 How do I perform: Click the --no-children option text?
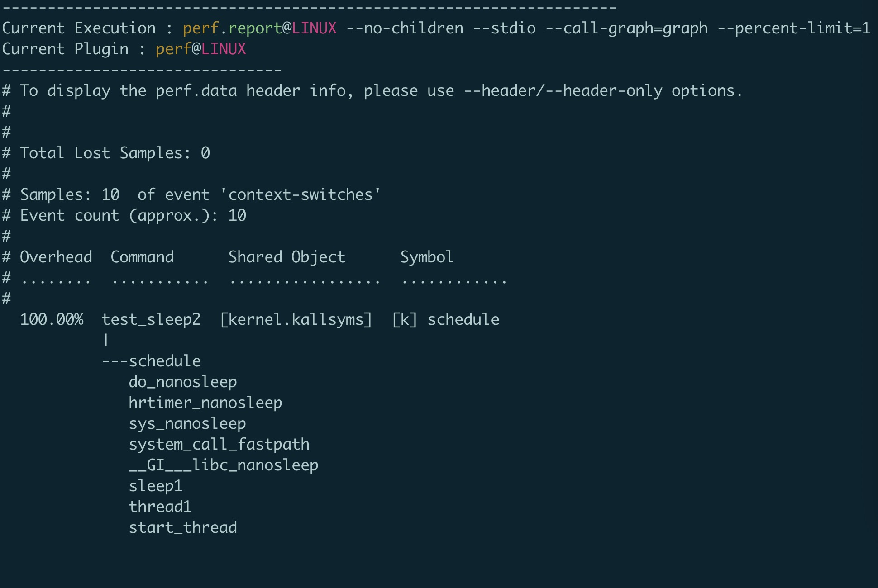405,28
